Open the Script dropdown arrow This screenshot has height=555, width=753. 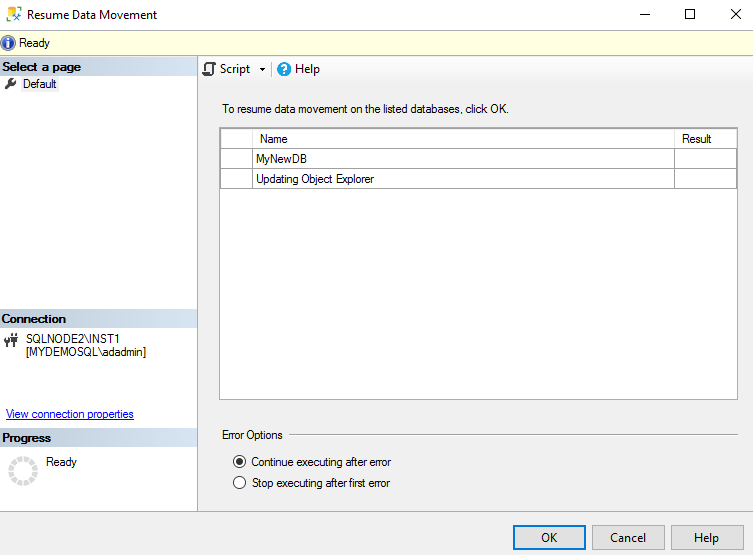[262, 70]
